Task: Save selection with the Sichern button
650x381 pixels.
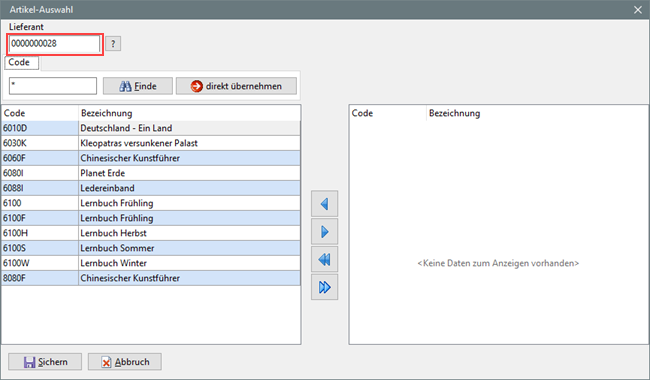Action: click(45, 362)
